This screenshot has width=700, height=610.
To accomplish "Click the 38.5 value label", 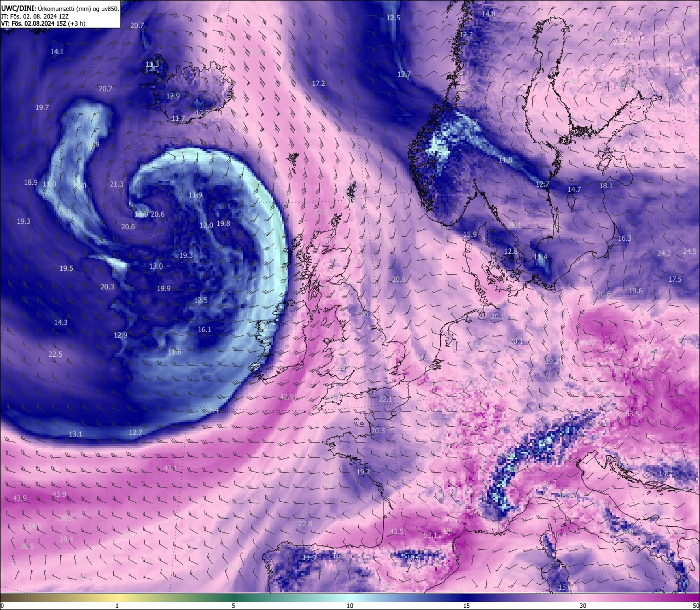I will pyautogui.click(x=27, y=547).
